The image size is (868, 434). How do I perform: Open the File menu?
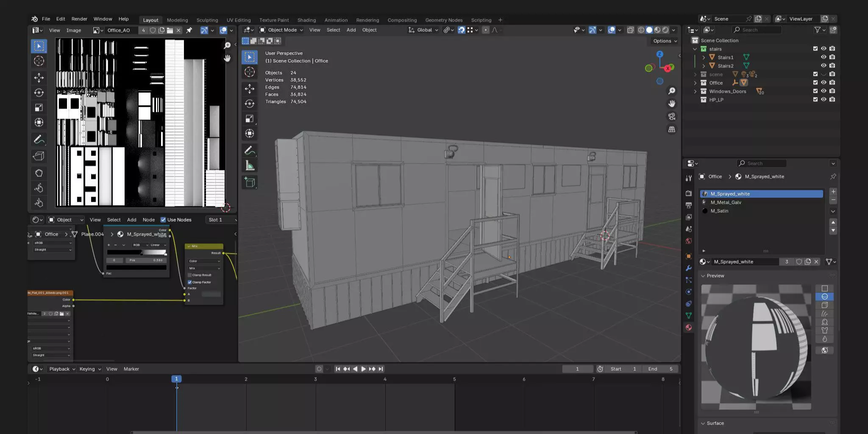46,19
